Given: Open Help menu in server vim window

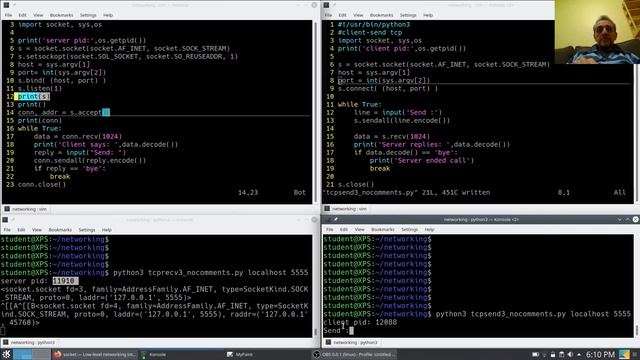Looking at the screenshot, I should 108,15.
